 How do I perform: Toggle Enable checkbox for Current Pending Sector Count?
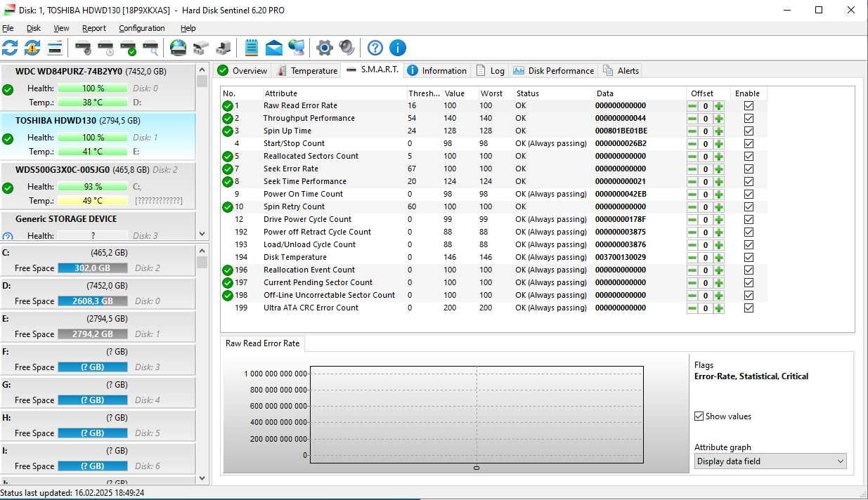[749, 282]
